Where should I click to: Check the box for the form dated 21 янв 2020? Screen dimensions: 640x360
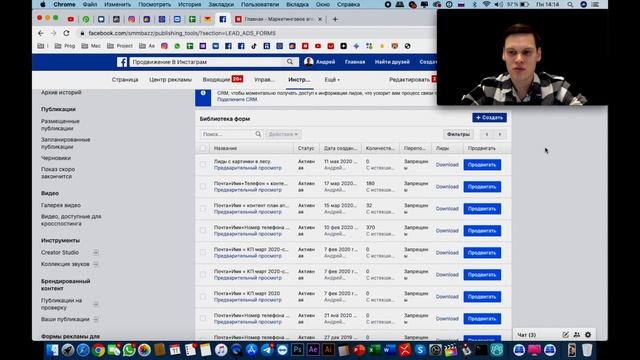(x=203, y=318)
